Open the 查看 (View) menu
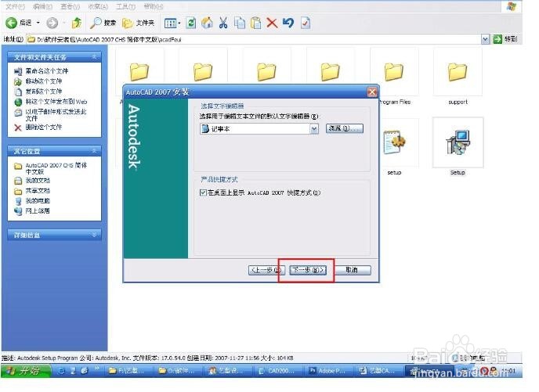 click(x=71, y=6)
